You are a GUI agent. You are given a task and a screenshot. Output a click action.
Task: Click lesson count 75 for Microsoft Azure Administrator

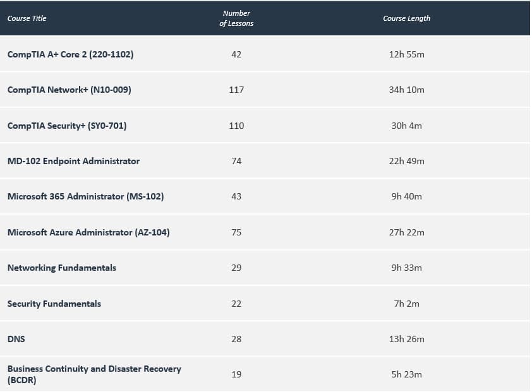[236, 232]
